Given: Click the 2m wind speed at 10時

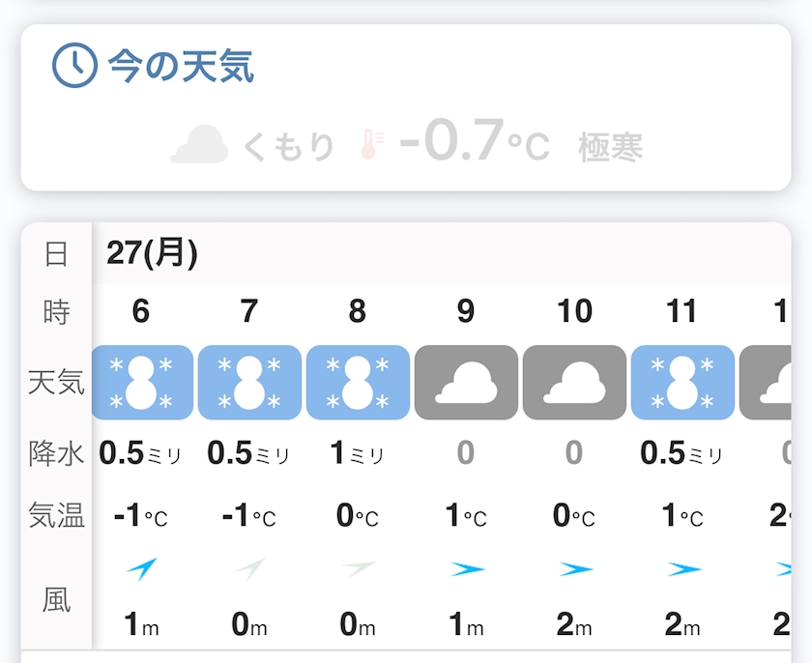Looking at the screenshot, I should (x=574, y=624).
